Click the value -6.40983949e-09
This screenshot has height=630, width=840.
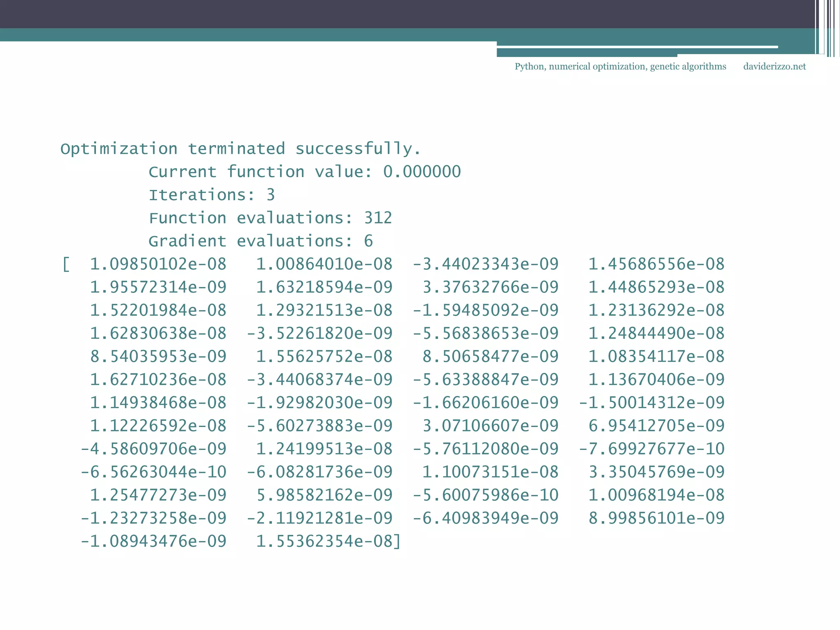point(486,518)
